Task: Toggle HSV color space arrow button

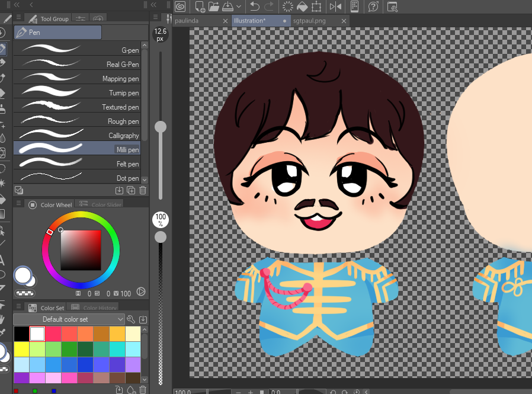Action: [x=141, y=292]
